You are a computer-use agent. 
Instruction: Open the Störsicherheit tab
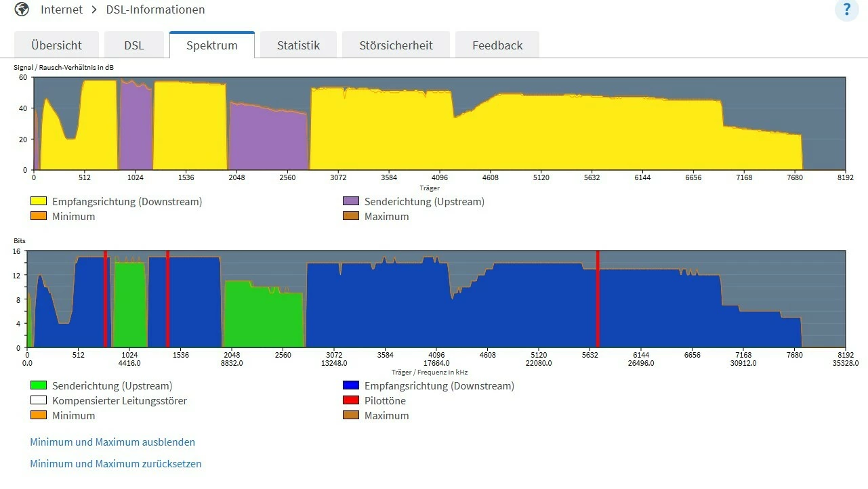point(396,45)
